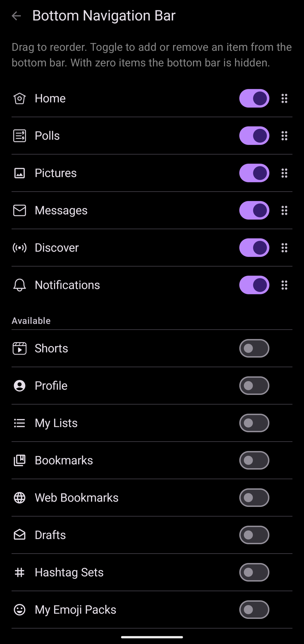The width and height of the screenshot is (304, 644).
Task: Click the Hashtag Sets hash icon
Action: [19, 572]
